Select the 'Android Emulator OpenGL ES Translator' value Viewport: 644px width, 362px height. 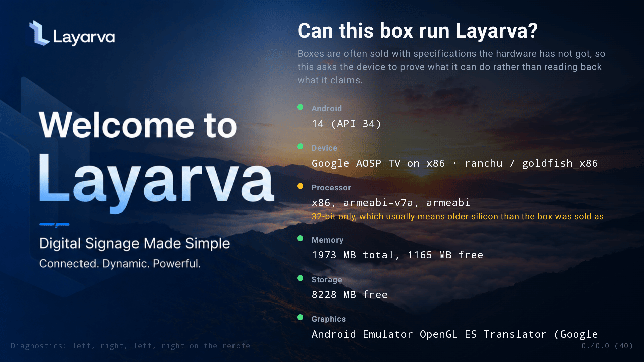[455, 334]
